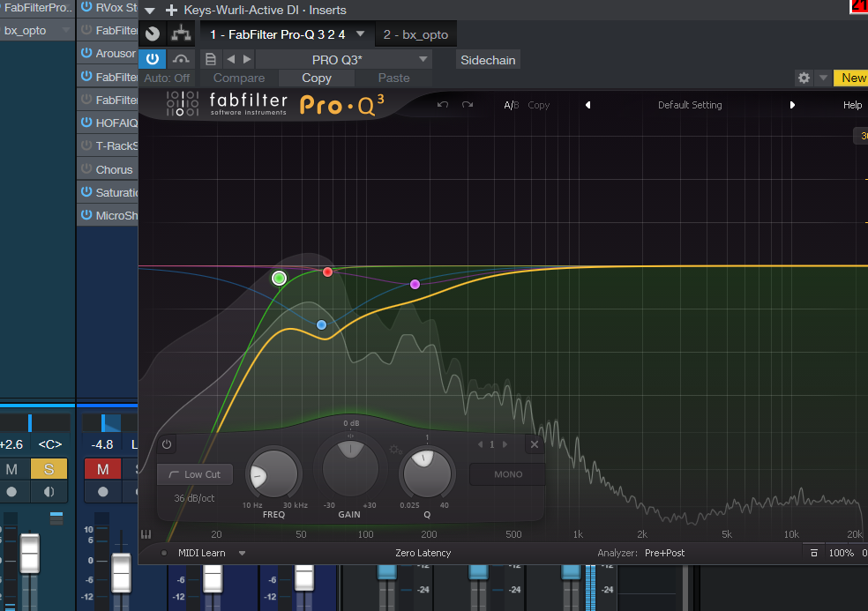Image resolution: width=868 pixels, height=611 pixels.
Task: Select the green EQ band node
Action: pos(279,278)
